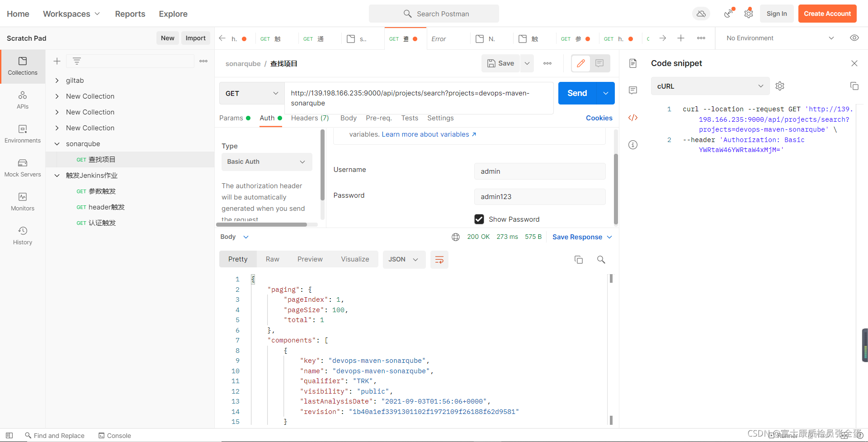Open a new request tab with the plus
Viewport: 868px width, 442px height.
(681, 38)
